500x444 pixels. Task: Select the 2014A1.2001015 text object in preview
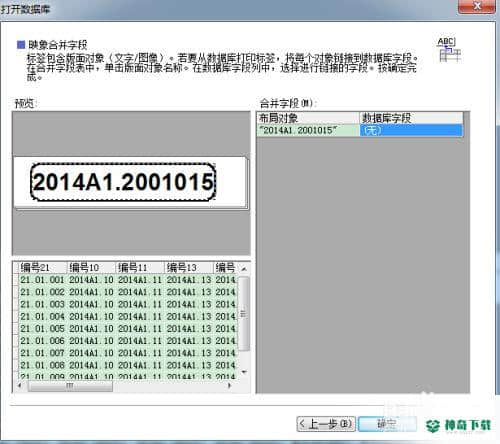[x=123, y=182]
